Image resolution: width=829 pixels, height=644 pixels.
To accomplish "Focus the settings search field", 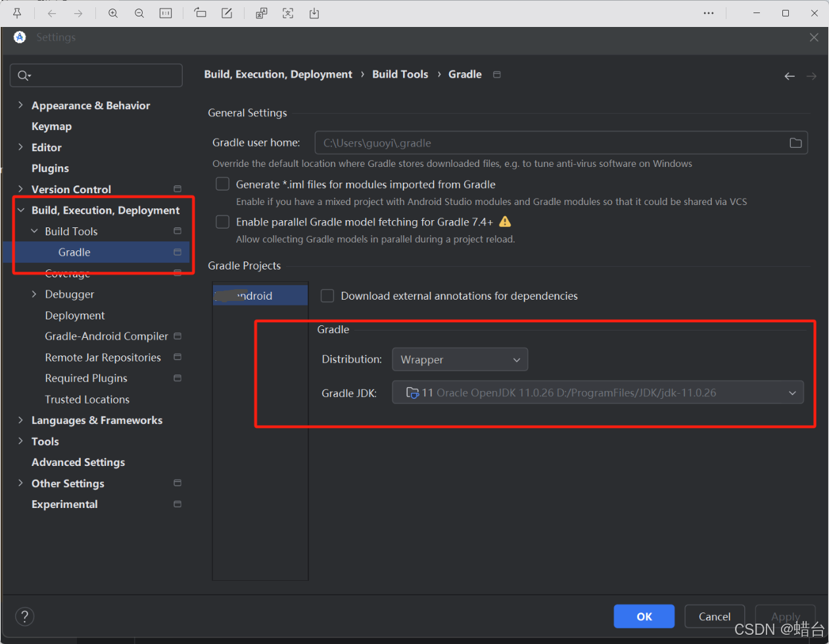I will click(96, 76).
